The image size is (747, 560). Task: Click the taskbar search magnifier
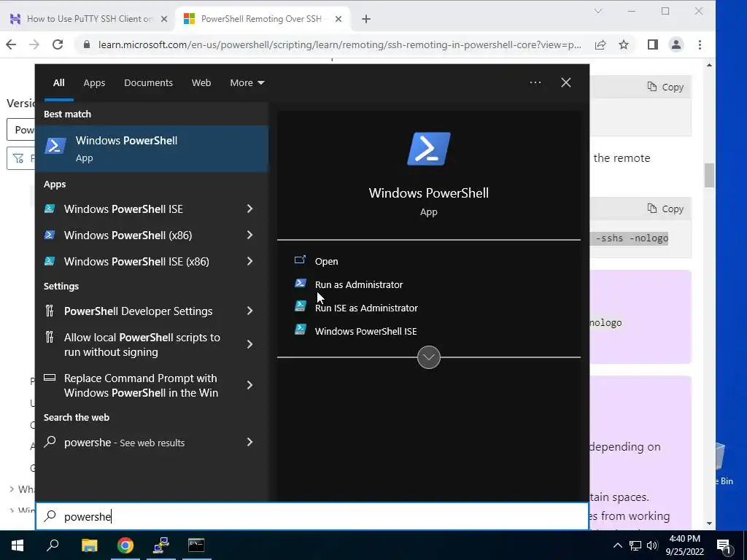[53, 545]
